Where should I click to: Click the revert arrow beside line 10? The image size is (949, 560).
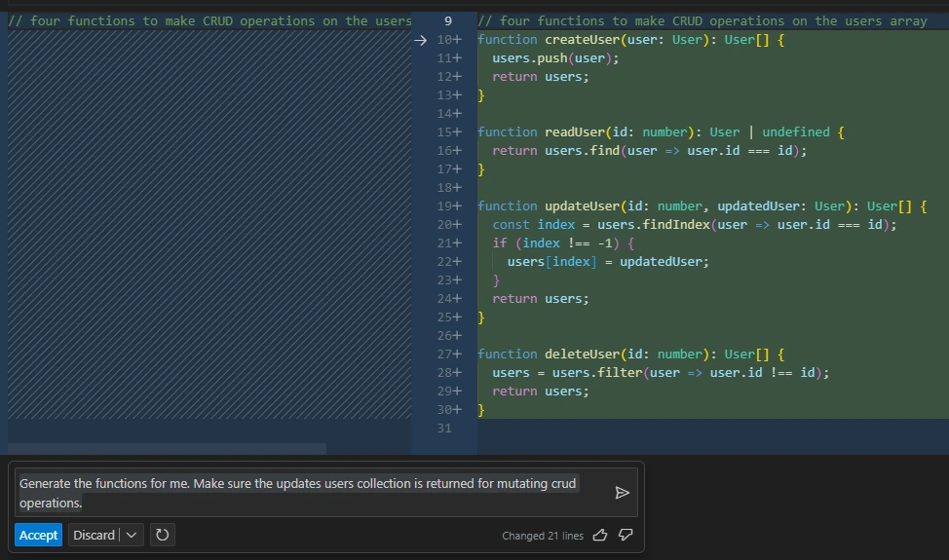[420, 40]
